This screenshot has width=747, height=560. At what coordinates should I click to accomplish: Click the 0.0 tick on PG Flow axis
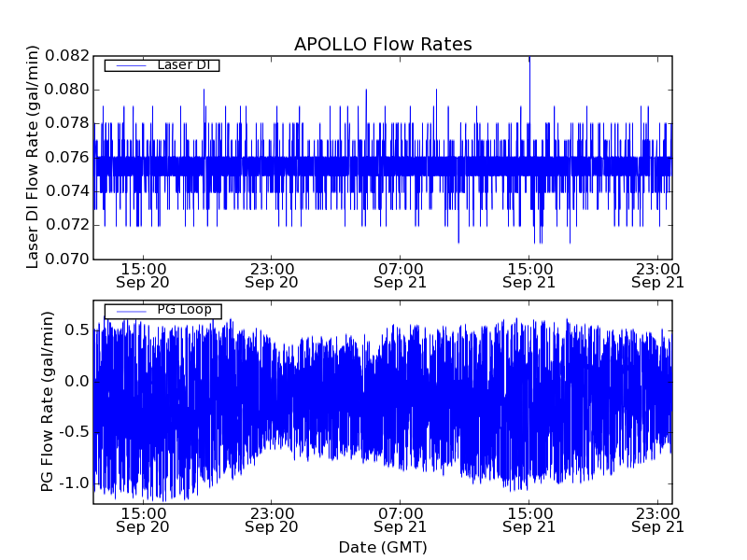tap(78, 382)
